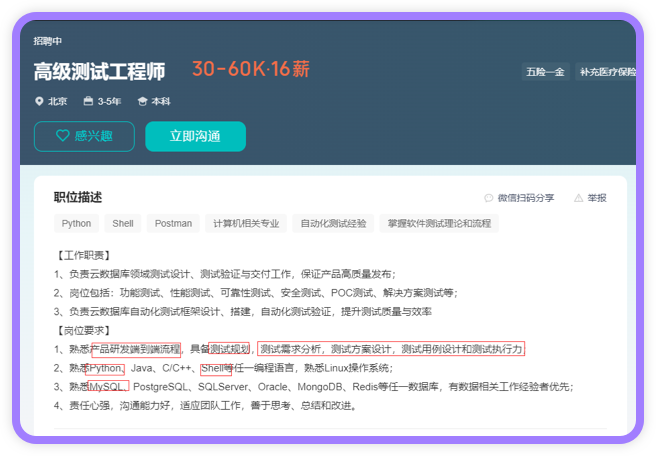Click the location pin icon beside 北京
The image size is (656, 456).
pos(39,101)
